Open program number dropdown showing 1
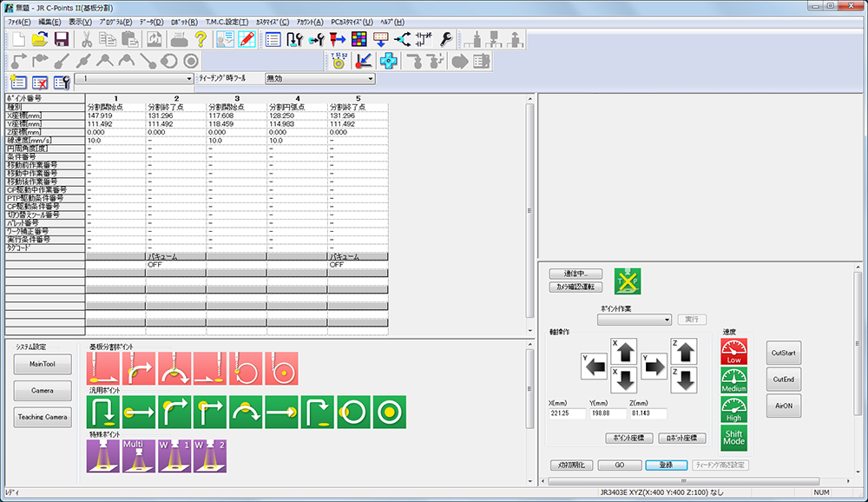 (134, 79)
